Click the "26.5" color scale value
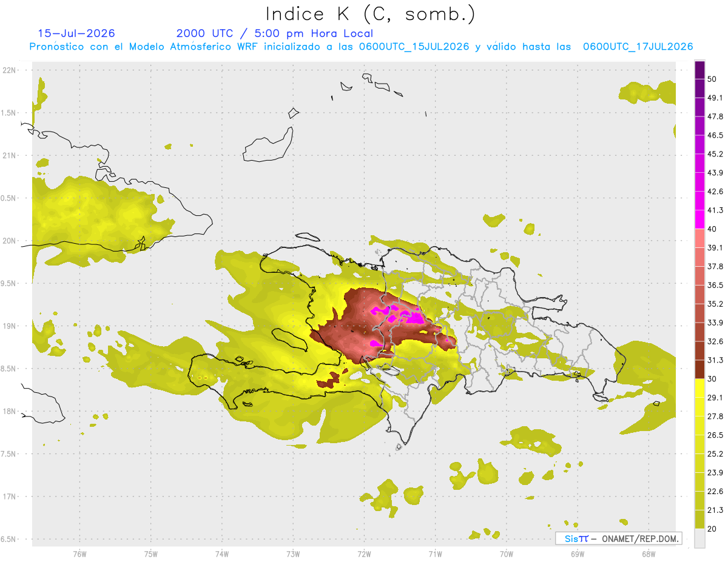This screenshot has height=562, width=728. point(715,435)
